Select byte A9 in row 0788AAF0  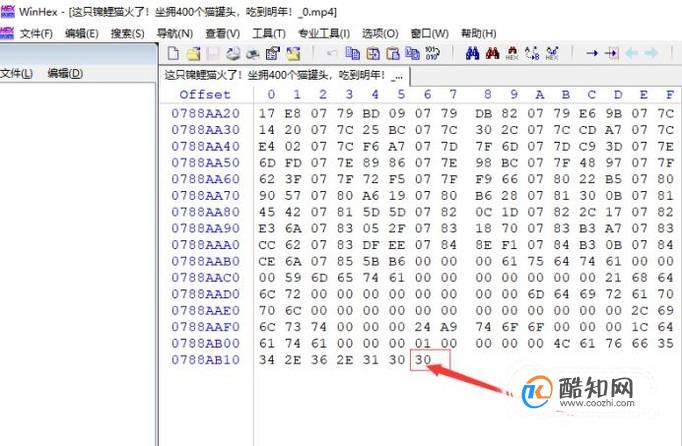[449, 327]
